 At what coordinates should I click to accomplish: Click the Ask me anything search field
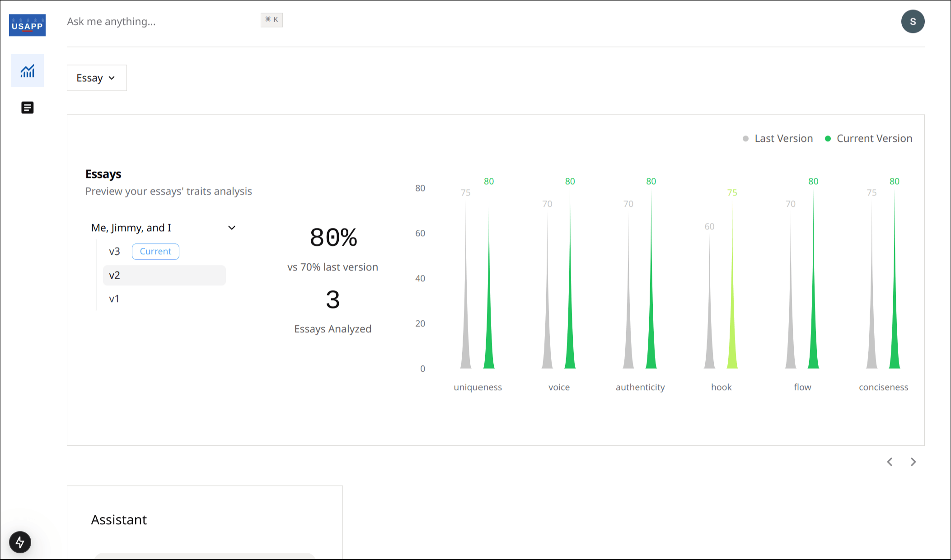click(111, 21)
